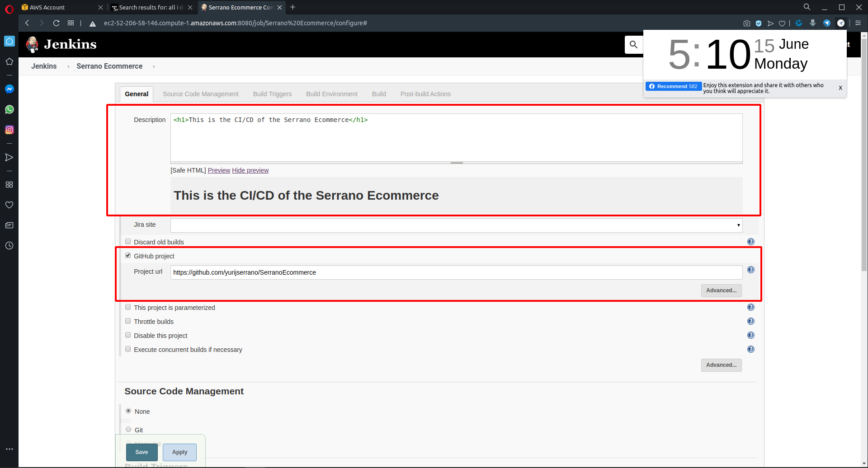Click Advanced button under Project url

(x=721, y=290)
